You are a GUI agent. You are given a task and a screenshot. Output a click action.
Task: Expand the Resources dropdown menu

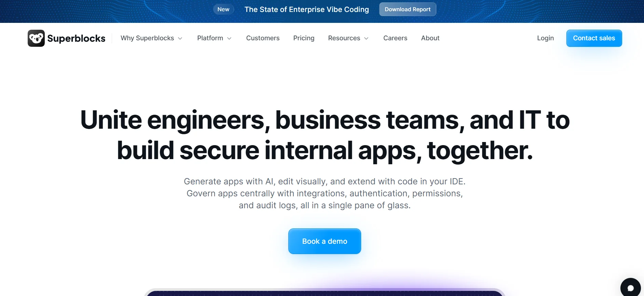pyautogui.click(x=348, y=38)
